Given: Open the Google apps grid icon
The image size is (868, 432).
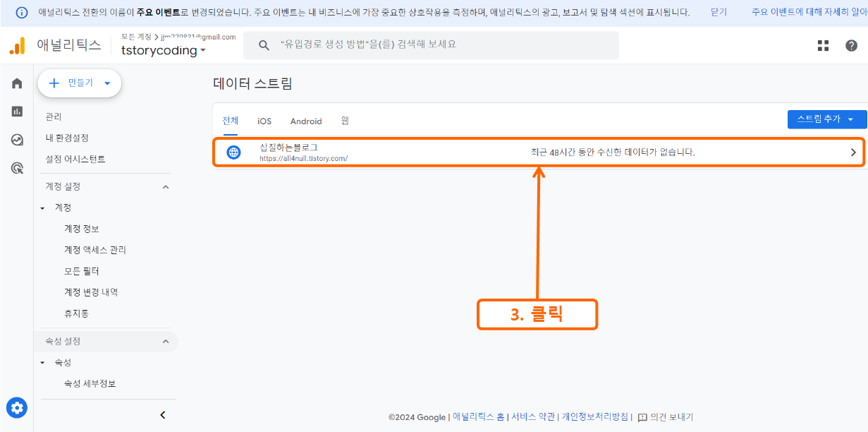Looking at the screenshot, I should click(823, 45).
